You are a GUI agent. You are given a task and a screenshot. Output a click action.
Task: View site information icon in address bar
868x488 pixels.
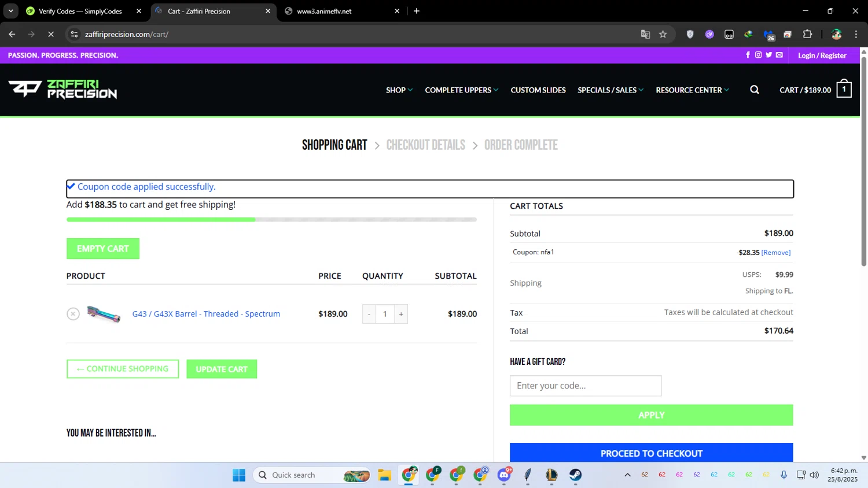click(x=74, y=34)
